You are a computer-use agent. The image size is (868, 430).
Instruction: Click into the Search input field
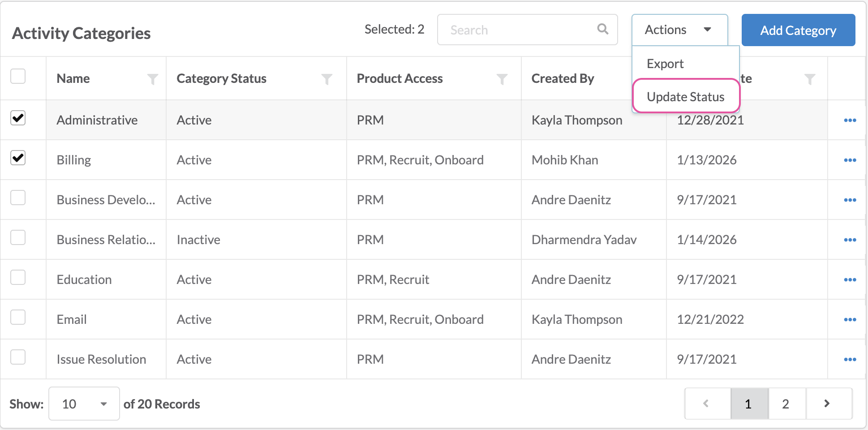click(520, 30)
